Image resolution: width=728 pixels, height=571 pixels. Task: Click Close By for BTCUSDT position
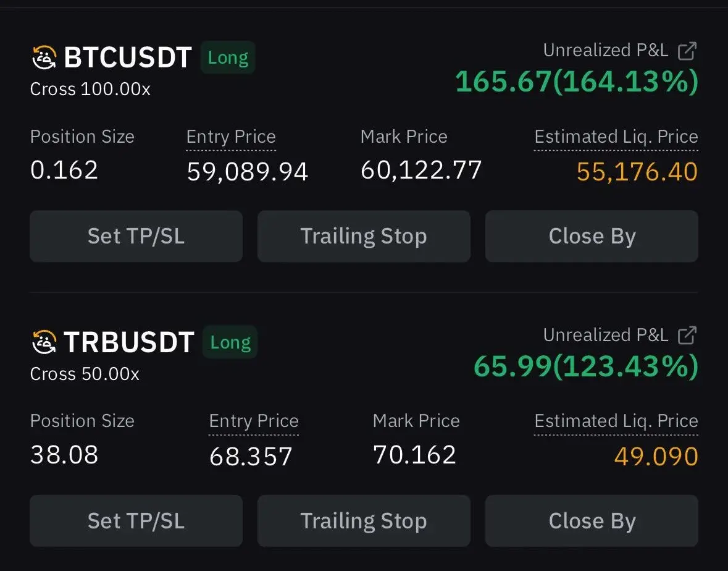(592, 236)
